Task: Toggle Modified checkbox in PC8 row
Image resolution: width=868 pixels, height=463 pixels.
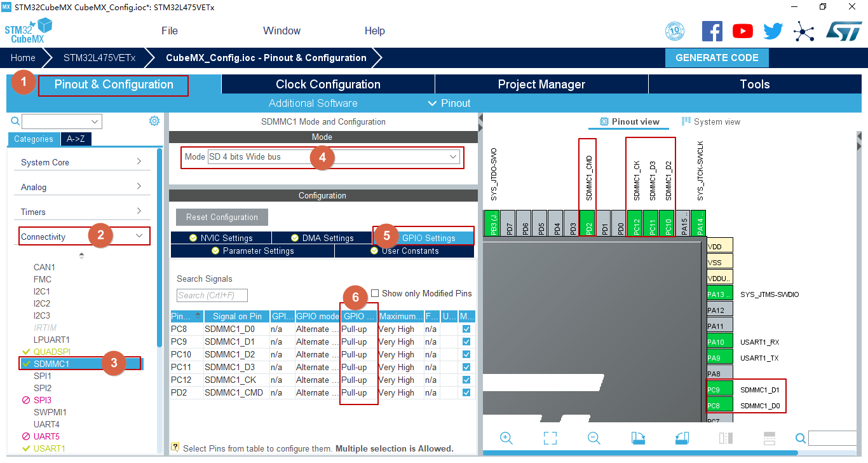Action: pyautogui.click(x=466, y=329)
